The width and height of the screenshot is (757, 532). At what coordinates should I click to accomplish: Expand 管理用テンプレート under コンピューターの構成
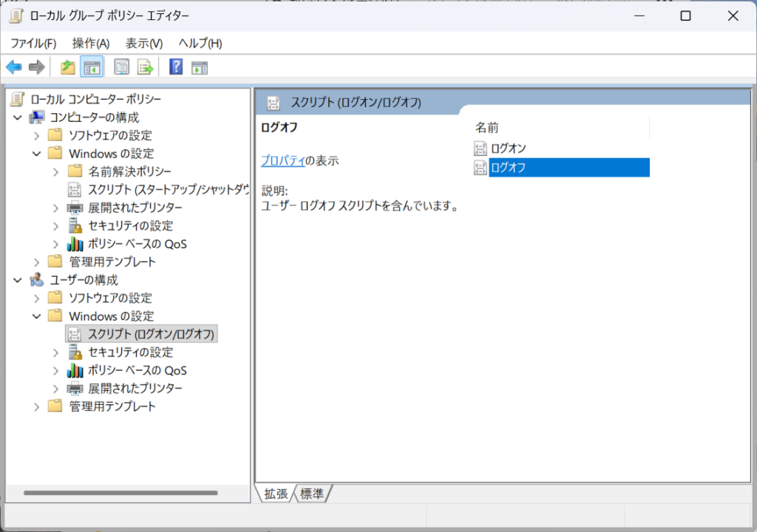pos(37,262)
